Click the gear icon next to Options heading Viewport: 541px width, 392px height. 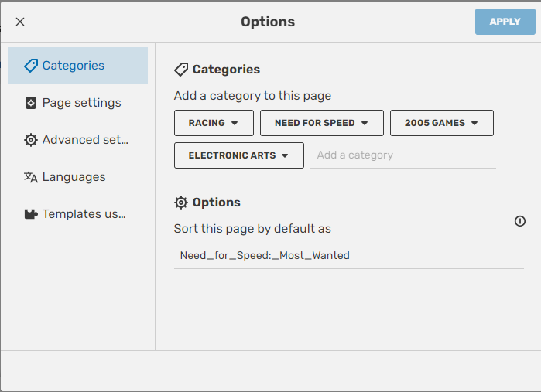pos(181,203)
